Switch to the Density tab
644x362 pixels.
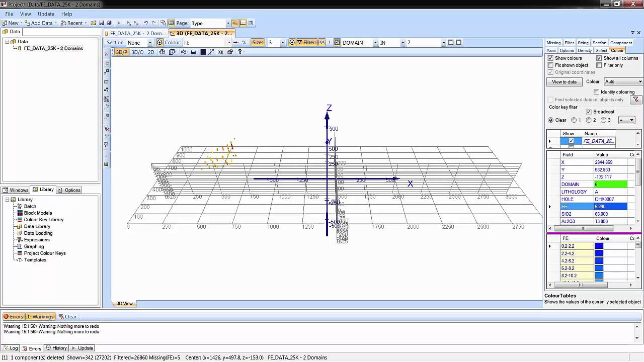585,50
